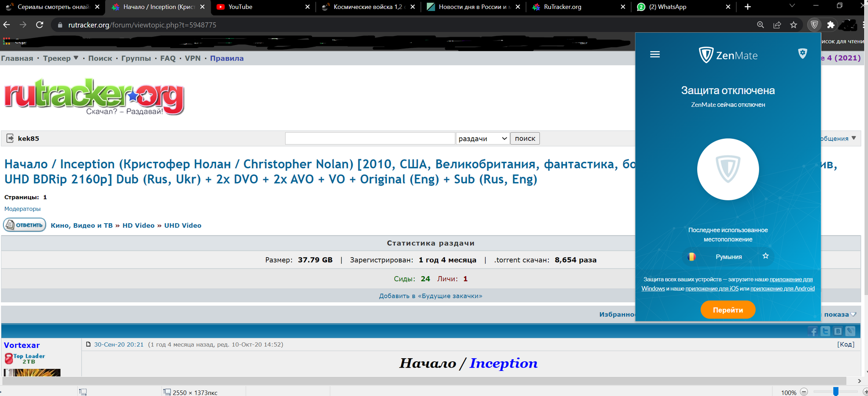Click the поиск search button

pos(525,138)
